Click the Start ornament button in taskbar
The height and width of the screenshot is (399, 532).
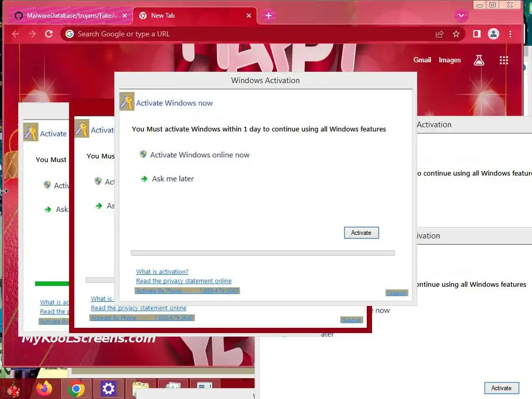pos(14,389)
